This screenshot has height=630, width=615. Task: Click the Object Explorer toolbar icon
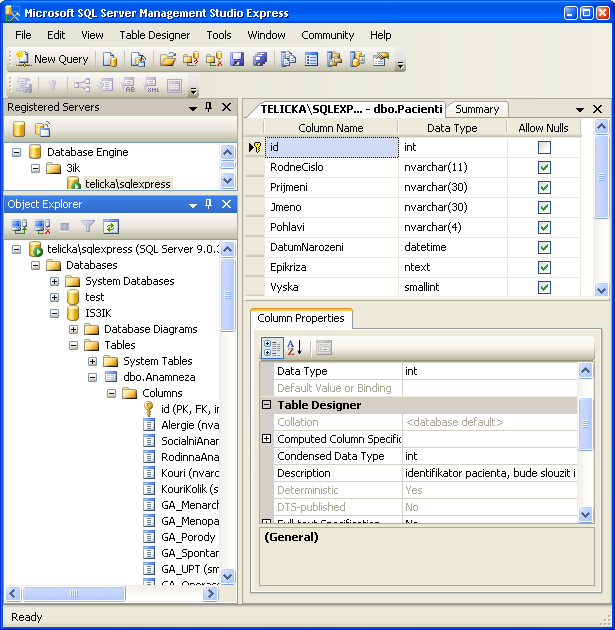pyautogui.click(x=334, y=59)
